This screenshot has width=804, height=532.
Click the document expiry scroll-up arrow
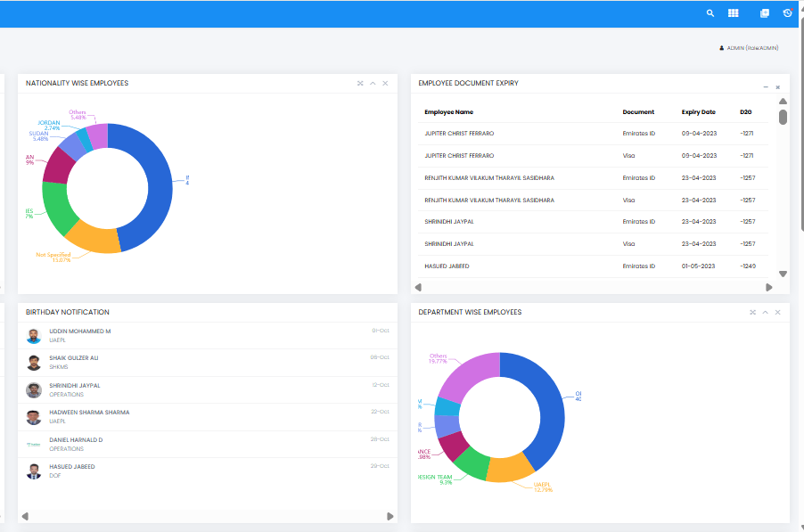pos(783,101)
